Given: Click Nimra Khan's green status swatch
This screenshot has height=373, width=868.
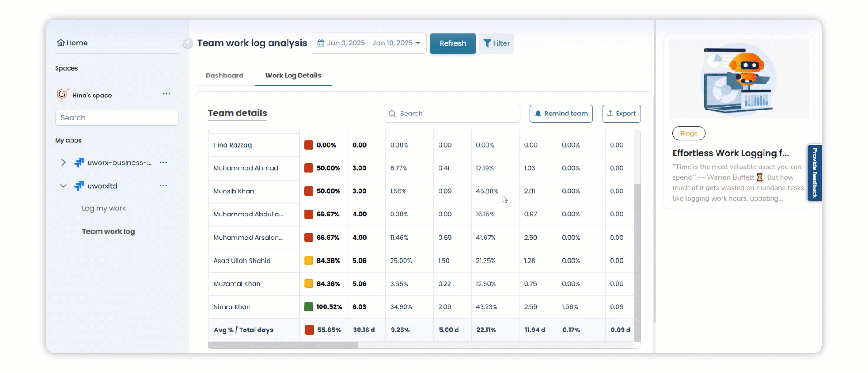Looking at the screenshot, I should tap(309, 307).
